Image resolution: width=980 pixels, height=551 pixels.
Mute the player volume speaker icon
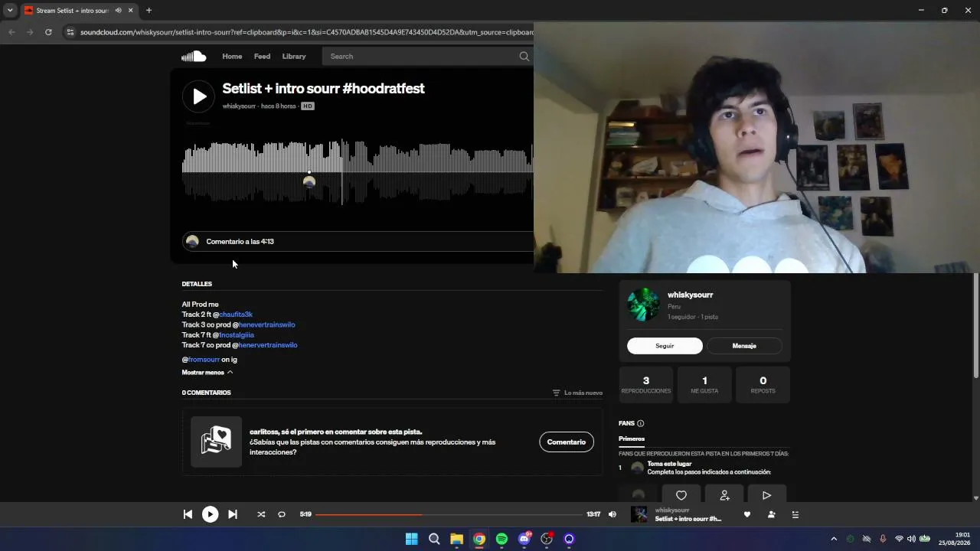(612, 514)
